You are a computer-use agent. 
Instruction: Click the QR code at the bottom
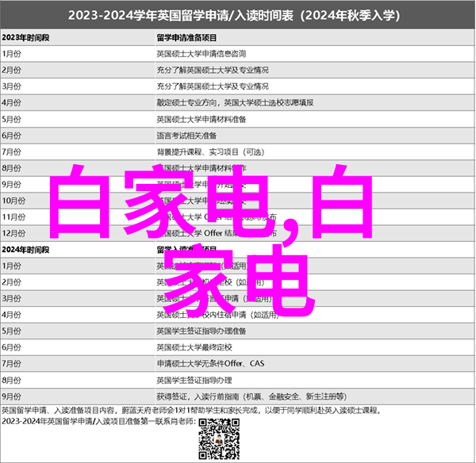tap(217, 438)
